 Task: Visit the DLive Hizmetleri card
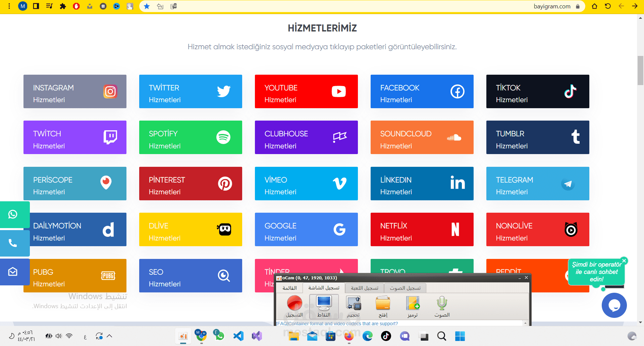[191, 229]
